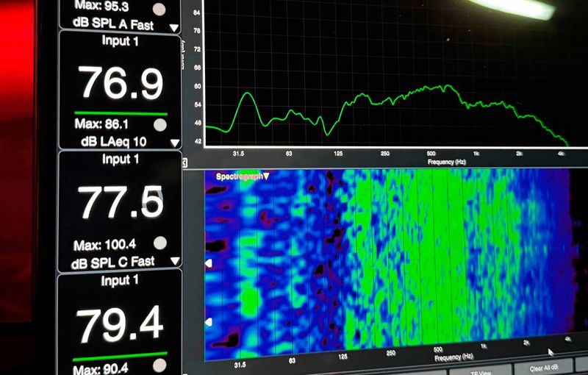588x375 pixels.
Task: Reset the Max: 100.4 peak hold circle
Action: coord(160,243)
